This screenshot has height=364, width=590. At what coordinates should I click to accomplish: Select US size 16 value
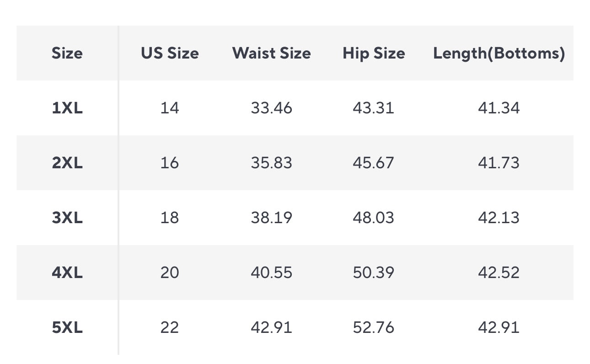click(170, 163)
